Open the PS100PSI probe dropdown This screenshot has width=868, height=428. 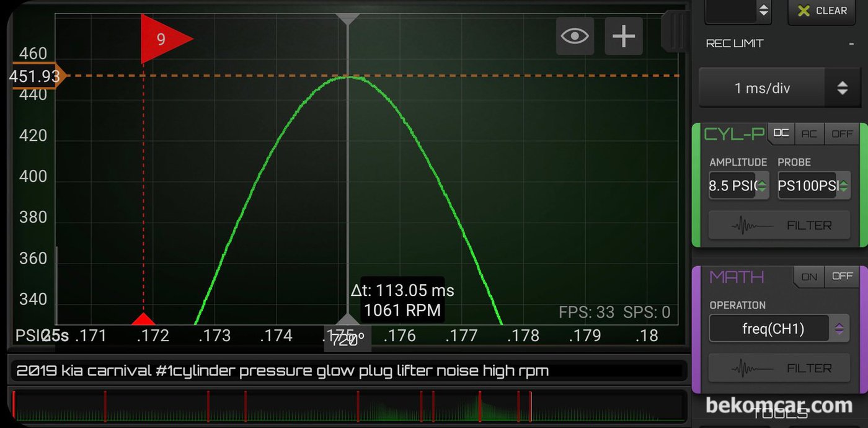pos(814,185)
